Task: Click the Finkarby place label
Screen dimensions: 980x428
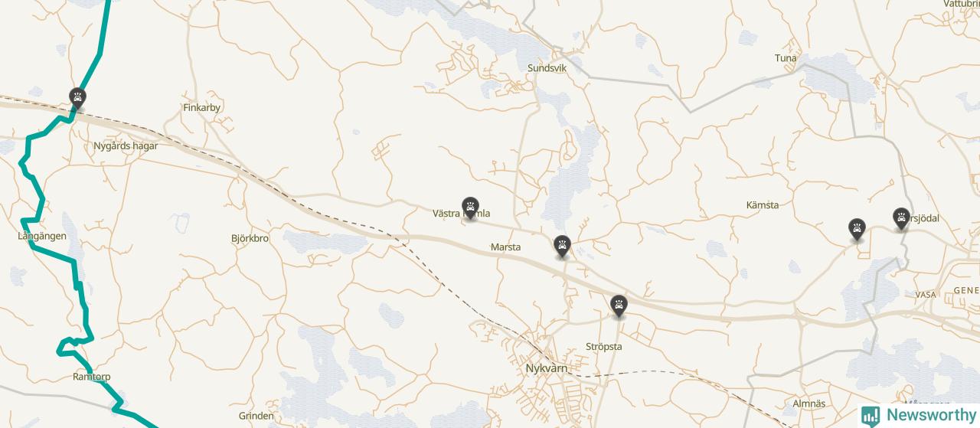Action: click(x=201, y=108)
